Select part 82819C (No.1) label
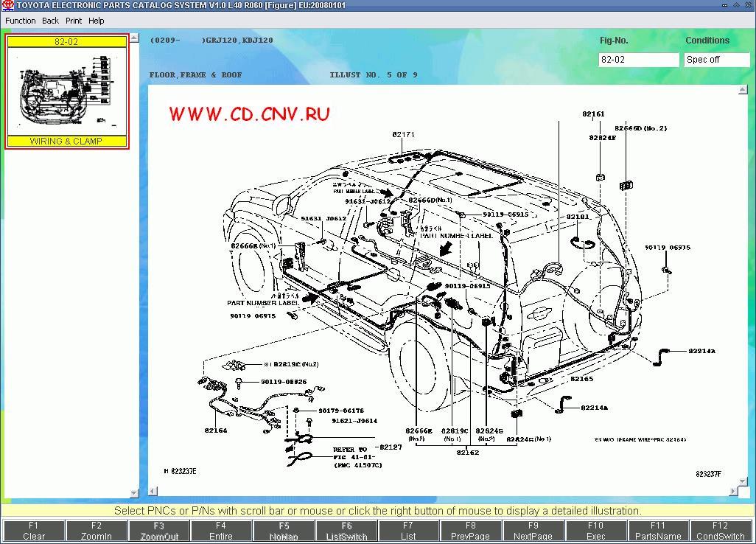This screenshot has height=544, width=756. tap(455, 434)
